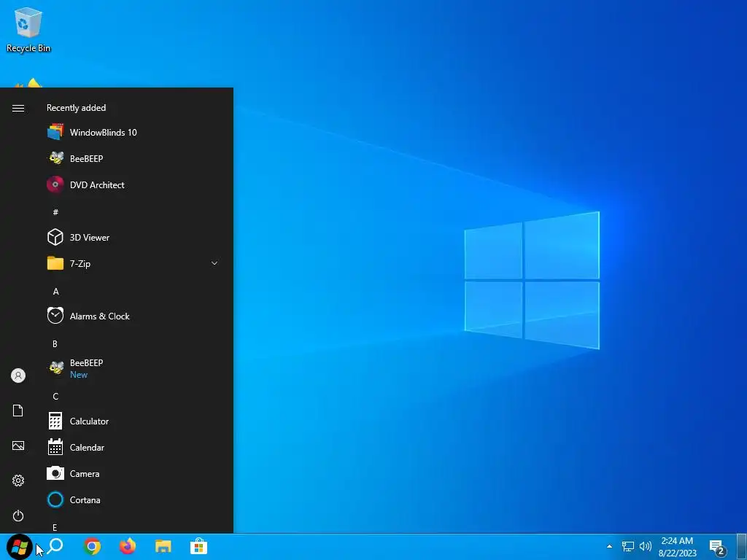Open Pictures from Start sidebar

click(18, 446)
